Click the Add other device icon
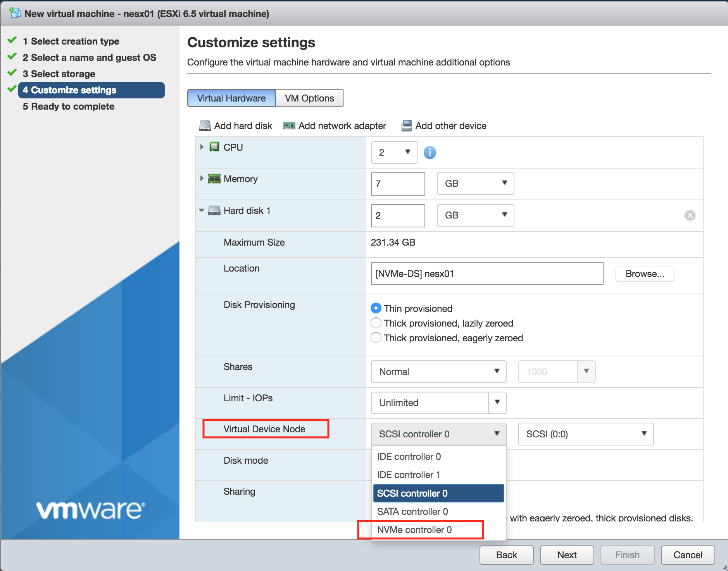This screenshot has height=571, width=728. [407, 126]
